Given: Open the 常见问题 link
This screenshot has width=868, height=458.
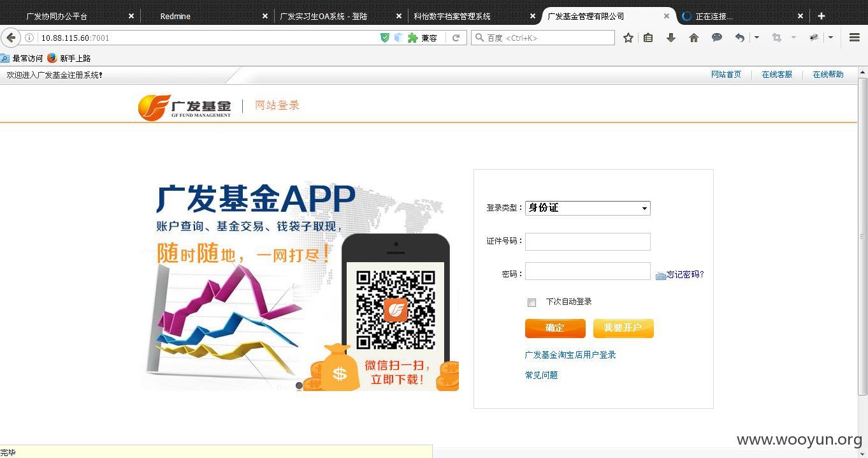Looking at the screenshot, I should pyautogui.click(x=541, y=375).
